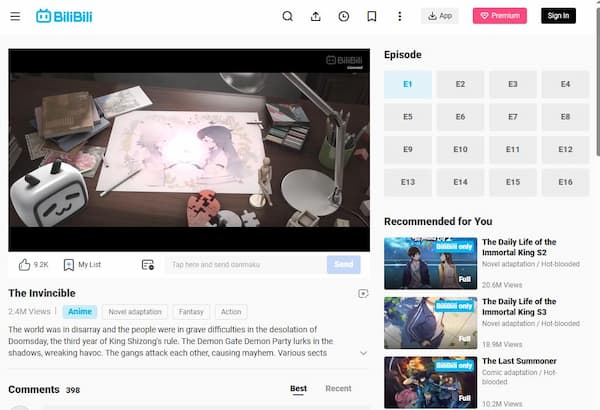Click the 2.4M Views text
The width and height of the screenshot is (600, 410).
[29, 312]
